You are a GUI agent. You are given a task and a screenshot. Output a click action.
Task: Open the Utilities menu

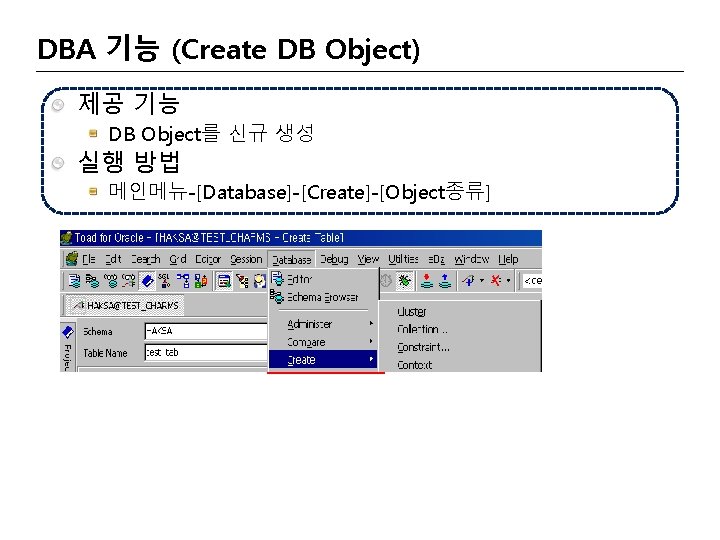tap(403, 259)
